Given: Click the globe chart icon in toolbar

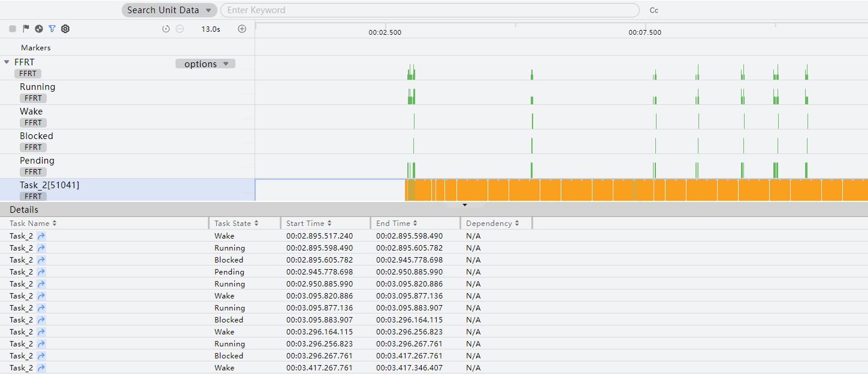Looking at the screenshot, I should coord(39,29).
